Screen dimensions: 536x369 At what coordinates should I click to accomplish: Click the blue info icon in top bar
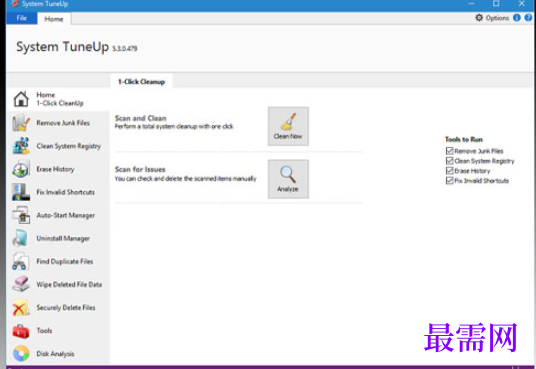click(x=517, y=17)
